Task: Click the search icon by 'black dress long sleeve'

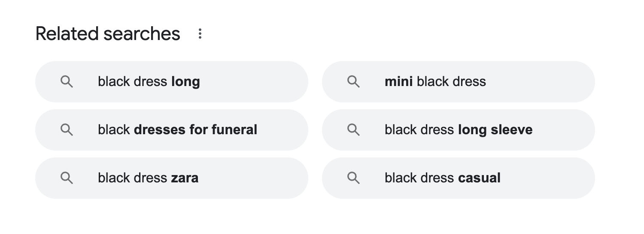Action: click(353, 130)
